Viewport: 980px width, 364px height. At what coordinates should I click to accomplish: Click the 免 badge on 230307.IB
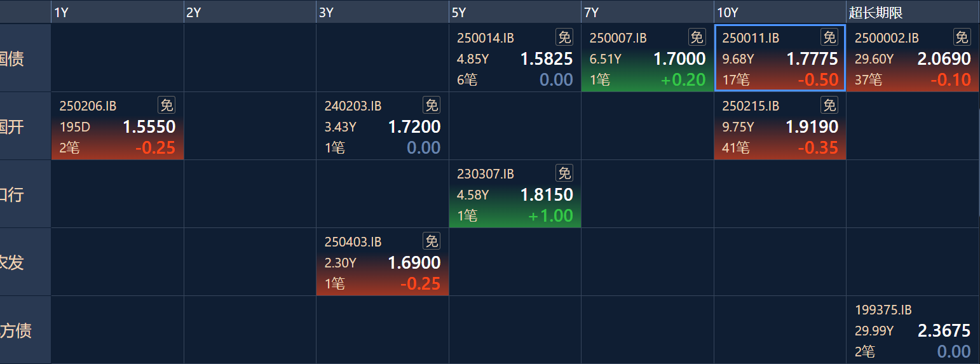click(564, 173)
